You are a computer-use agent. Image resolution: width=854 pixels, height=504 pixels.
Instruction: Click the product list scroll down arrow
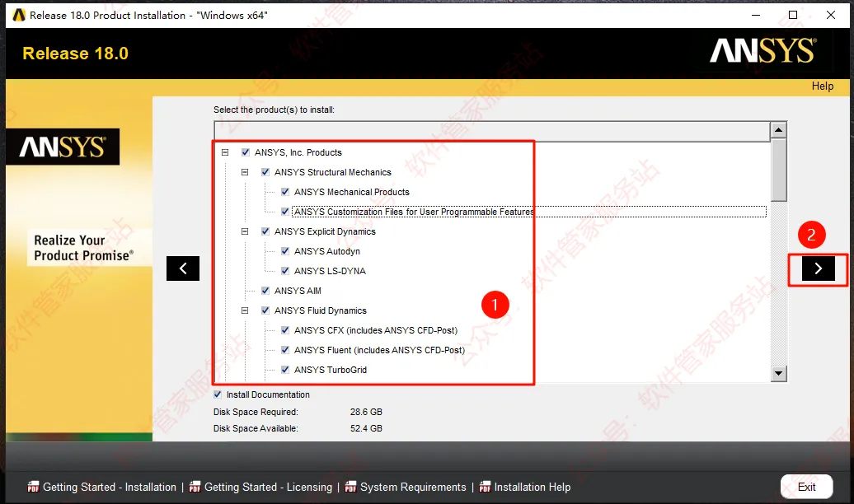coord(778,373)
